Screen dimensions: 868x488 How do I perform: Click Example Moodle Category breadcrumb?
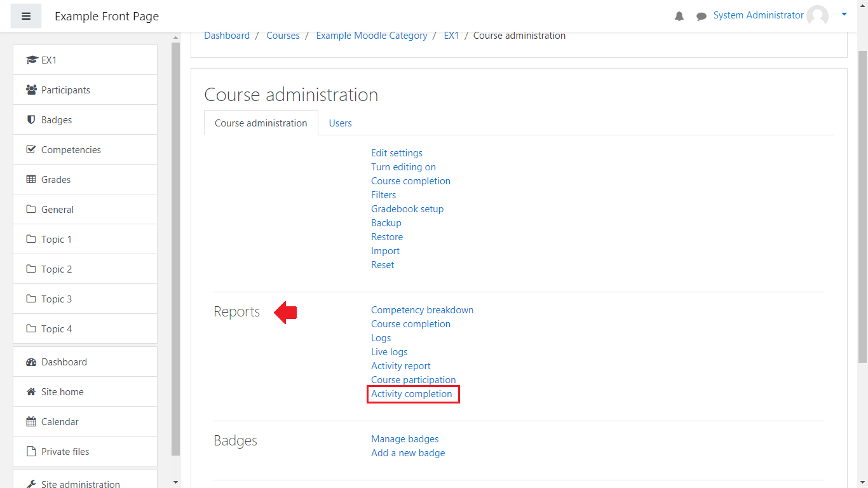click(x=372, y=36)
